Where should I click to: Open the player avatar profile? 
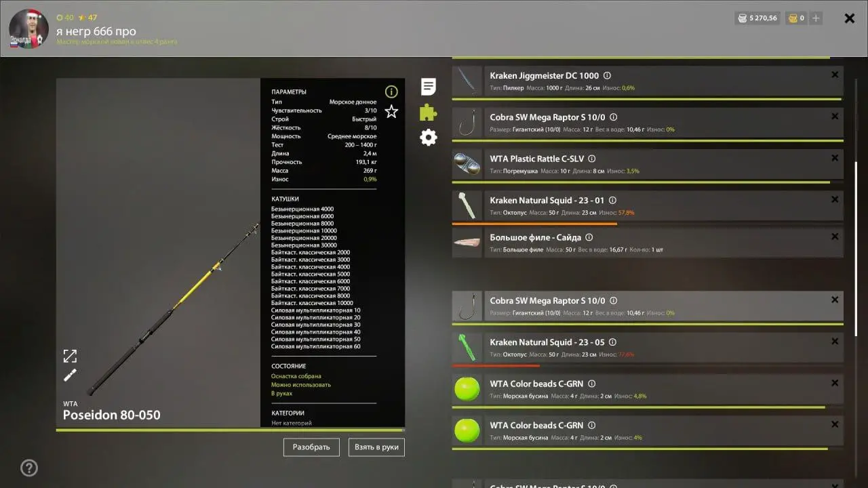(28, 29)
